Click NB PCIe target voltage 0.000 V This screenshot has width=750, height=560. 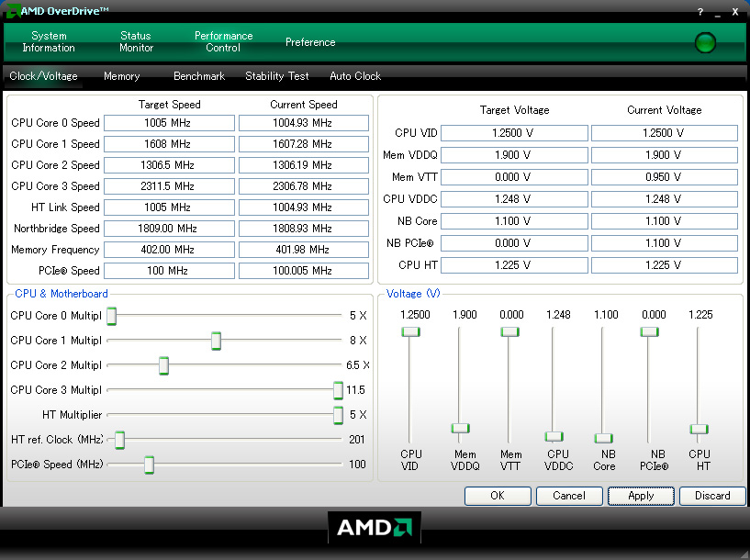tap(514, 243)
